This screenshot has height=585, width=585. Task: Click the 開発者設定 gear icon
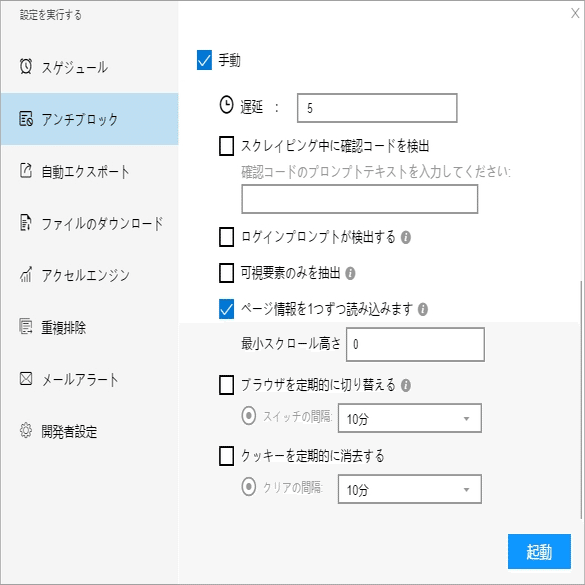26,430
